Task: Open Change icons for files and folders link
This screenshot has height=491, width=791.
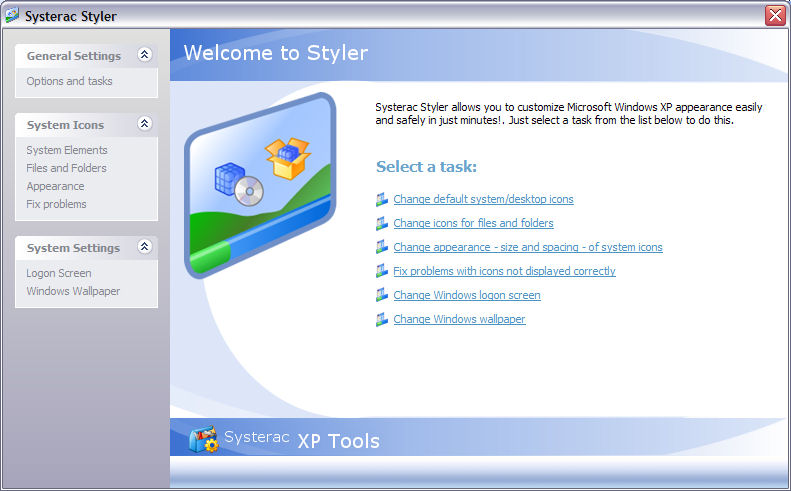Action: coord(473,223)
